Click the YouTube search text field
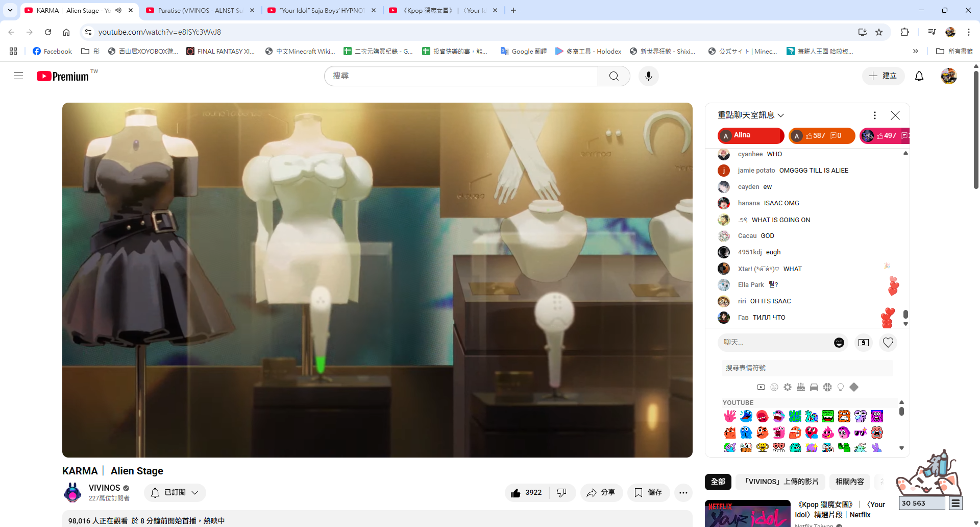Screen dimensions: 980x527 point(461,76)
